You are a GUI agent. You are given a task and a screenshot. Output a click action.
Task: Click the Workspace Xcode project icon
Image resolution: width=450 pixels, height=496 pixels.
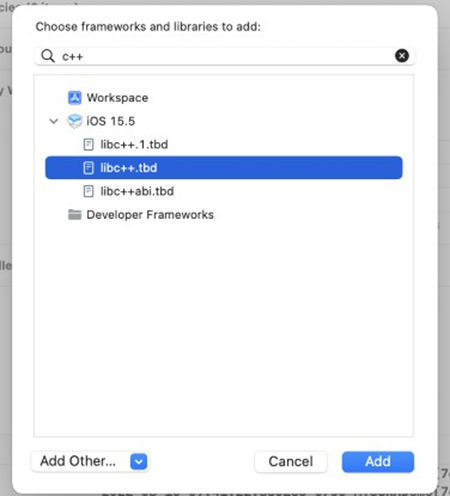coord(74,98)
